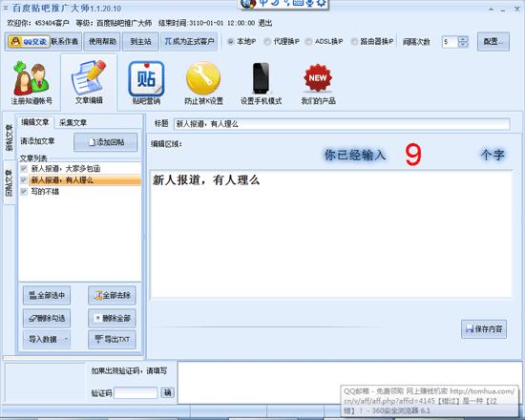The image size is (525, 420).
Task: Click inside the article editing text area
Action: (331, 234)
